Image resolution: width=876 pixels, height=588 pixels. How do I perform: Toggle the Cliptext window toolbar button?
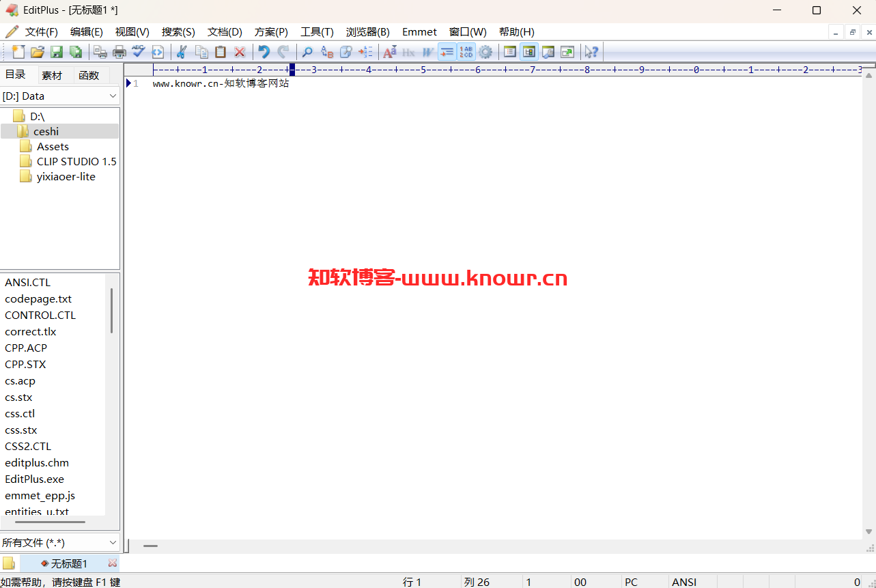510,52
